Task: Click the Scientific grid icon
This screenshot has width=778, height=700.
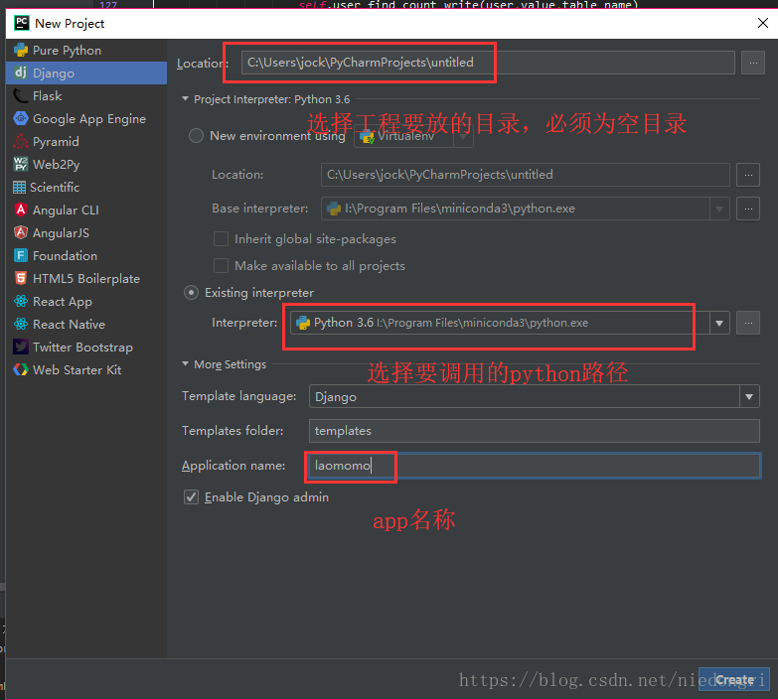Action: click(19, 187)
